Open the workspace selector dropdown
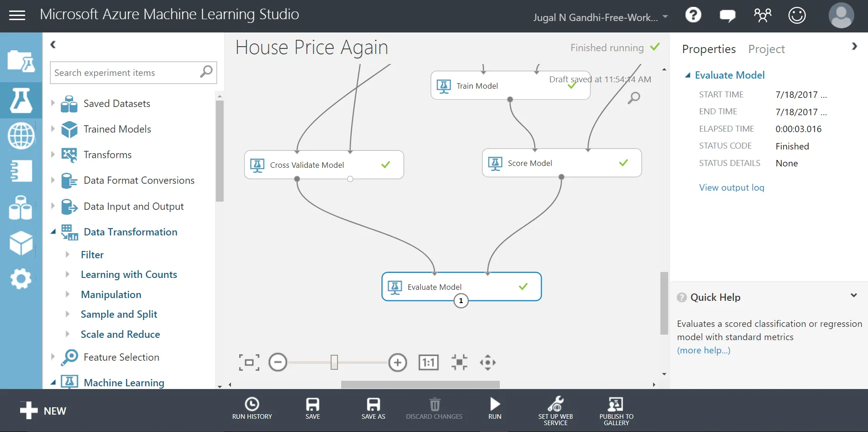Image resolution: width=868 pixels, height=432 pixels. tap(600, 17)
